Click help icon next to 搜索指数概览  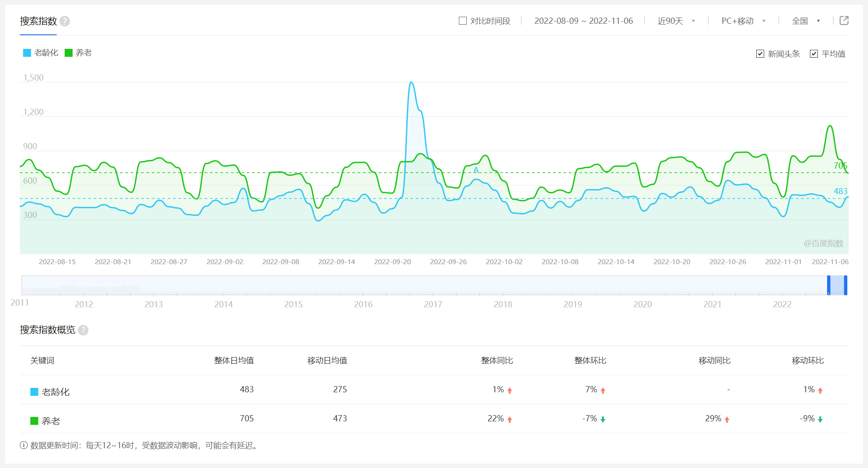click(x=83, y=330)
